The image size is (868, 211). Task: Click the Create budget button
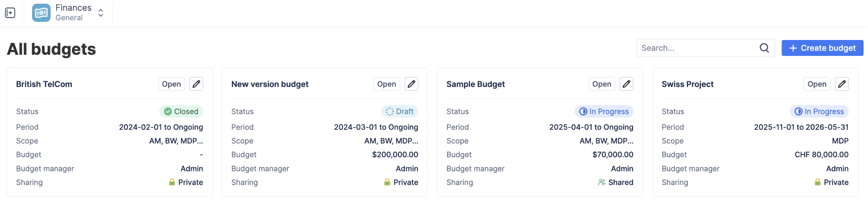[822, 48]
